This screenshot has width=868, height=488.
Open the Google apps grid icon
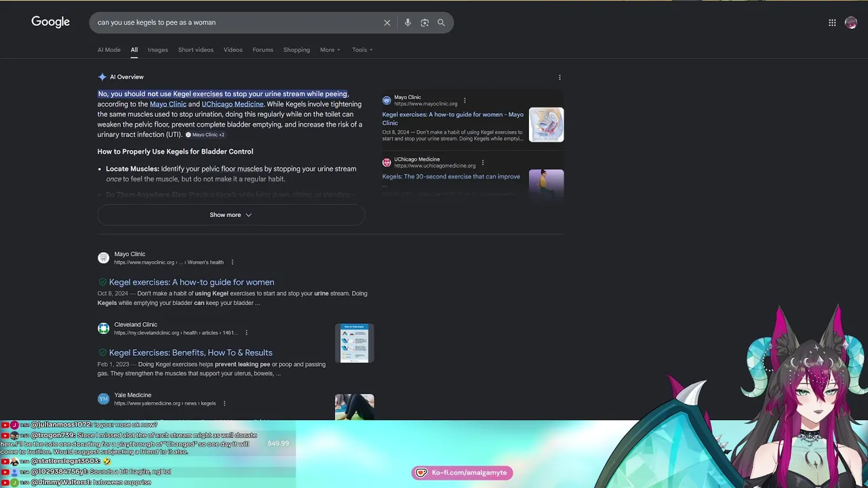click(x=832, y=22)
